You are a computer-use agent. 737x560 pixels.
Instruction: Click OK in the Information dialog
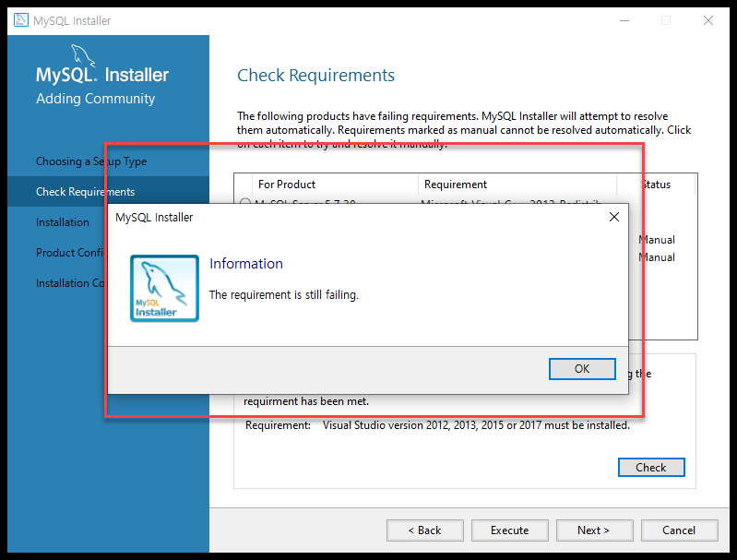tap(582, 369)
